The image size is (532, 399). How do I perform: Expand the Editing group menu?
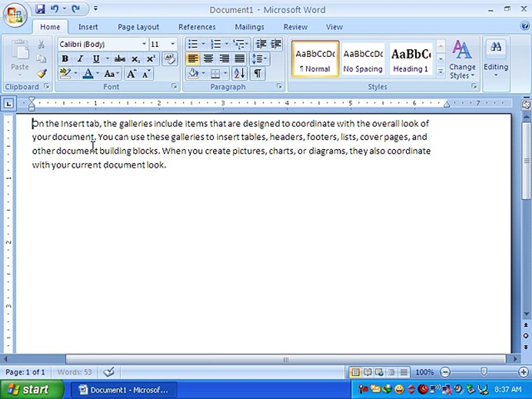coord(496,60)
